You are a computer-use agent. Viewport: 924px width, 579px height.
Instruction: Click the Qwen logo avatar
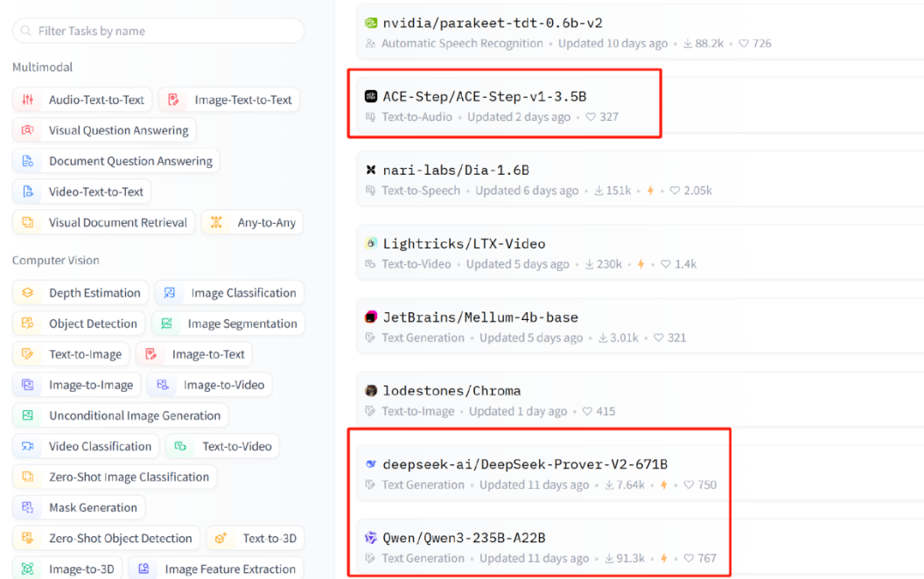coord(371,538)
